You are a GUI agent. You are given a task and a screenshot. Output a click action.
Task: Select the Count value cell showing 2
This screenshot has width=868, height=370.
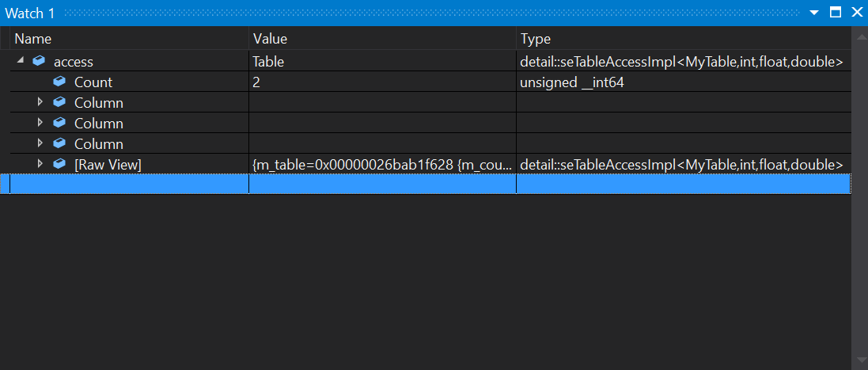381,82
